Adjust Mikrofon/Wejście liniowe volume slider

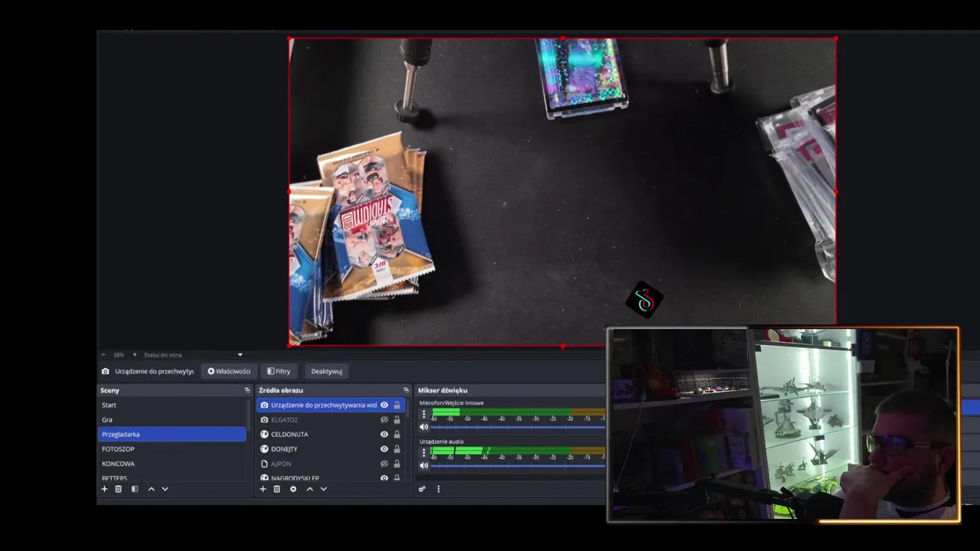click(x=518, y=427)
